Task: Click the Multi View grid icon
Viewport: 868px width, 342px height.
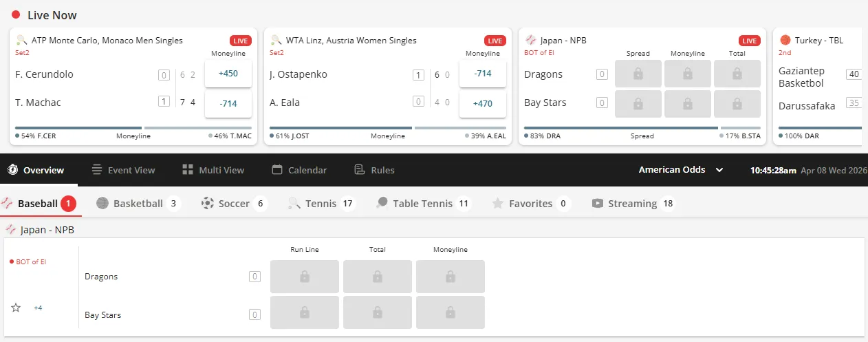Action: pyautogui.click(x=188, y=170)
